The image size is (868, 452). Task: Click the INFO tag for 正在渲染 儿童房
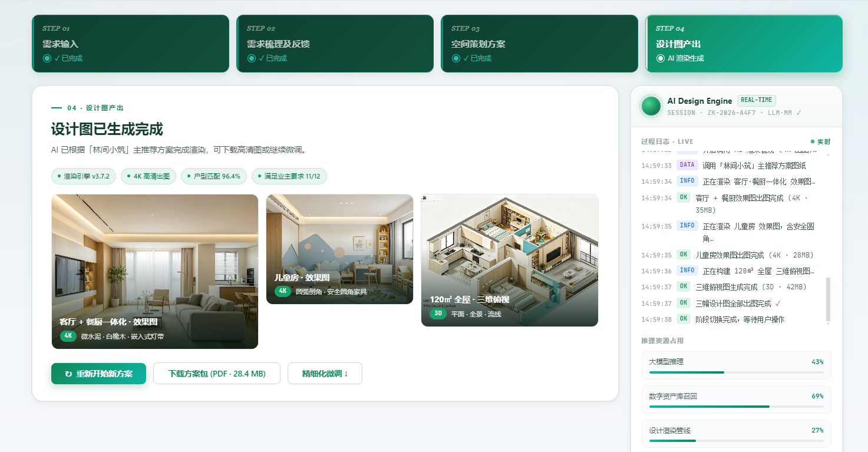[687, 226]
